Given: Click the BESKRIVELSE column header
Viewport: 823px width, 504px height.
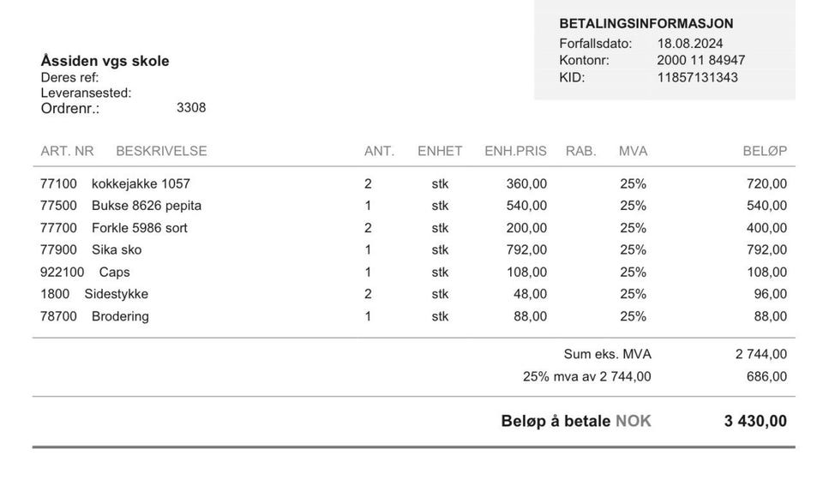Looking at the screenshot, I should tap(161, 151).
